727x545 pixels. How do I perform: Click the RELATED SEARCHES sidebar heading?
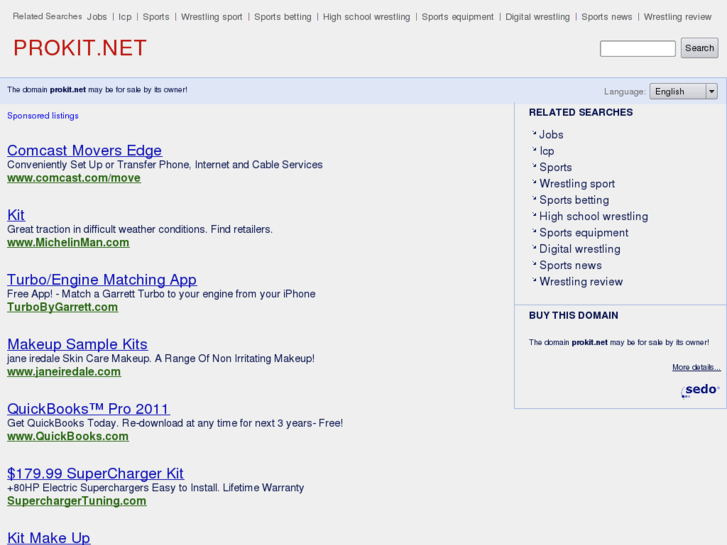[x=580, y=113]
